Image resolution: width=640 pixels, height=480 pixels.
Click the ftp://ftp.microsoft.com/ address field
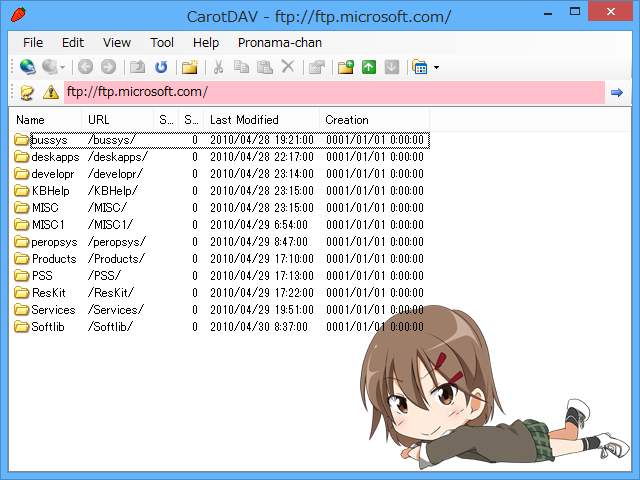click(334, 92)
